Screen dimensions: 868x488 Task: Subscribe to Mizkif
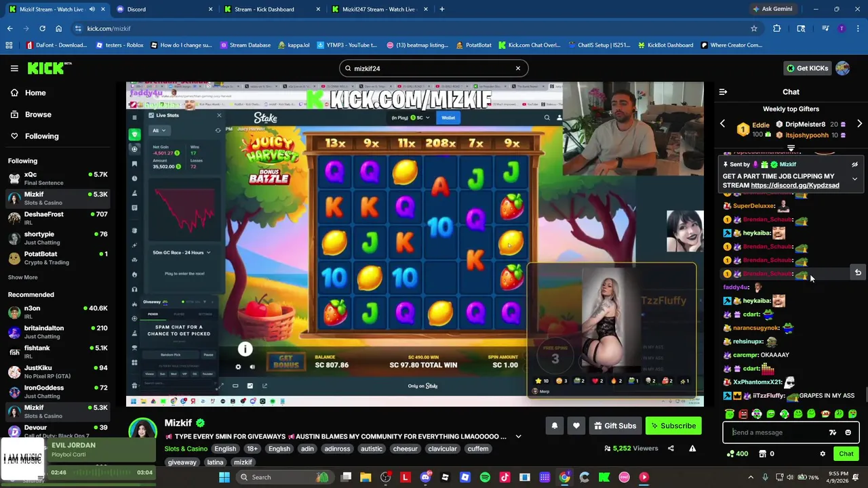[x=673, y=426]
